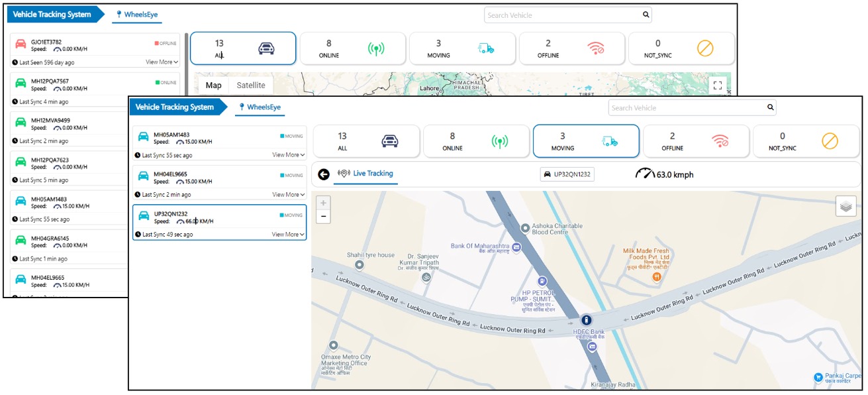Image resolution: width=868 pixels, height=395 pixels.
Task: Click the UP32QN1232 vehicle badge button
Action: coord(567,174)
